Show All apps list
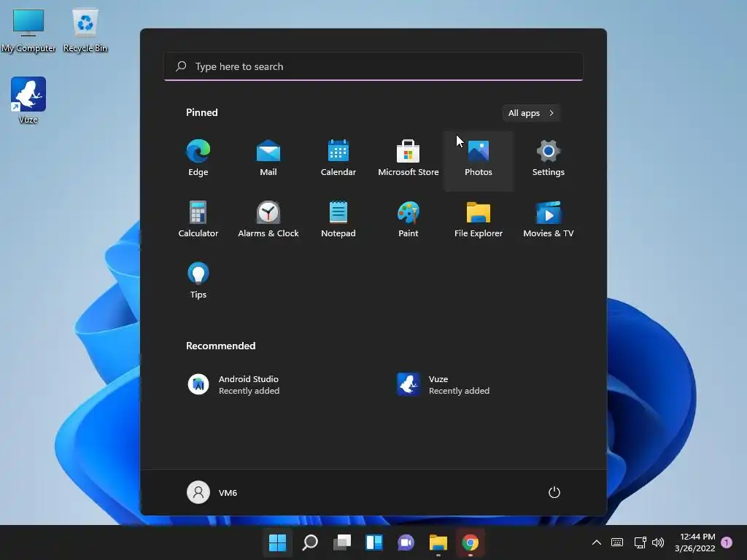Image resolution: width=747 pixels, height=560 pixels. point(531,113)
